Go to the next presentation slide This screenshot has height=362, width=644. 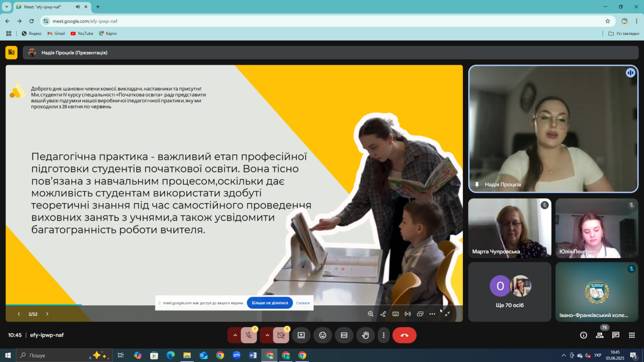coord(47,314)
